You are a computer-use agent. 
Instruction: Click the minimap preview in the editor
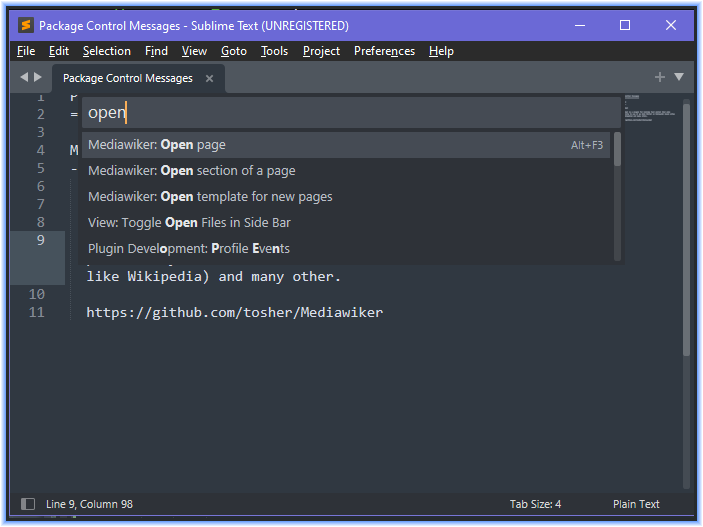(x=651, y=108)
